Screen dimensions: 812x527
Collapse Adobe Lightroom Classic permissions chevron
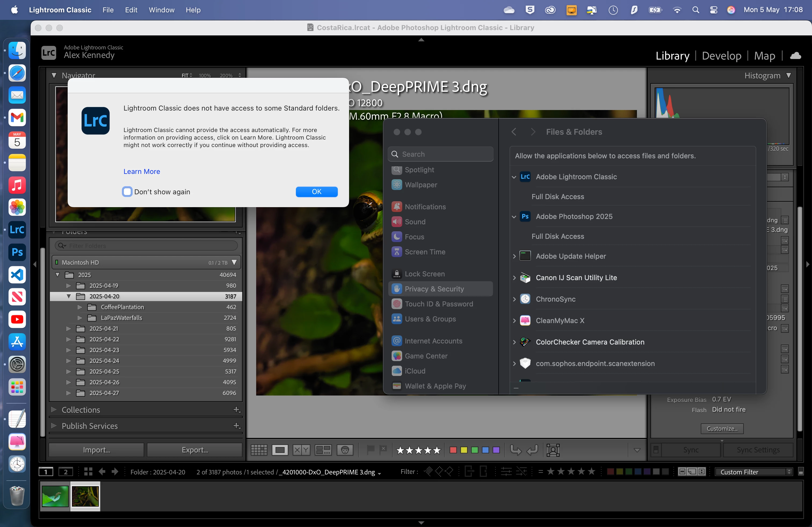pos(514,177)
